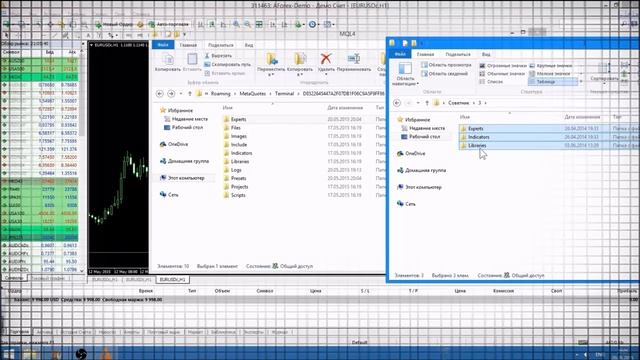Open Главная tab in MQL4 explorer window
640x360 pixels.
(188, 45)
